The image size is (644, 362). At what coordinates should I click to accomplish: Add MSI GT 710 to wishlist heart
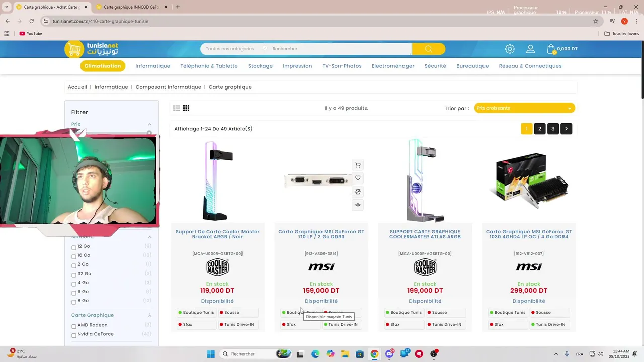pos(358,178)
